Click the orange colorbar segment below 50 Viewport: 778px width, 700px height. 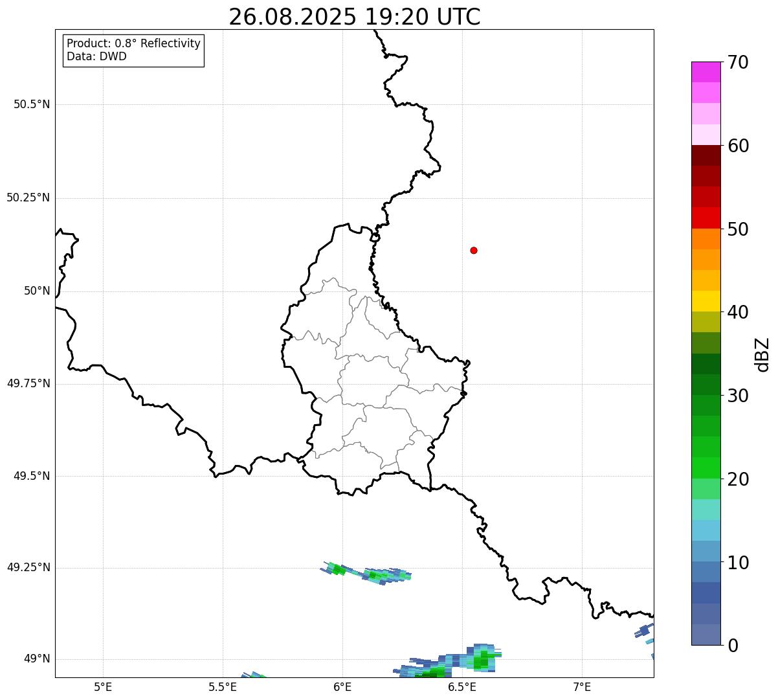coord(706,239)
